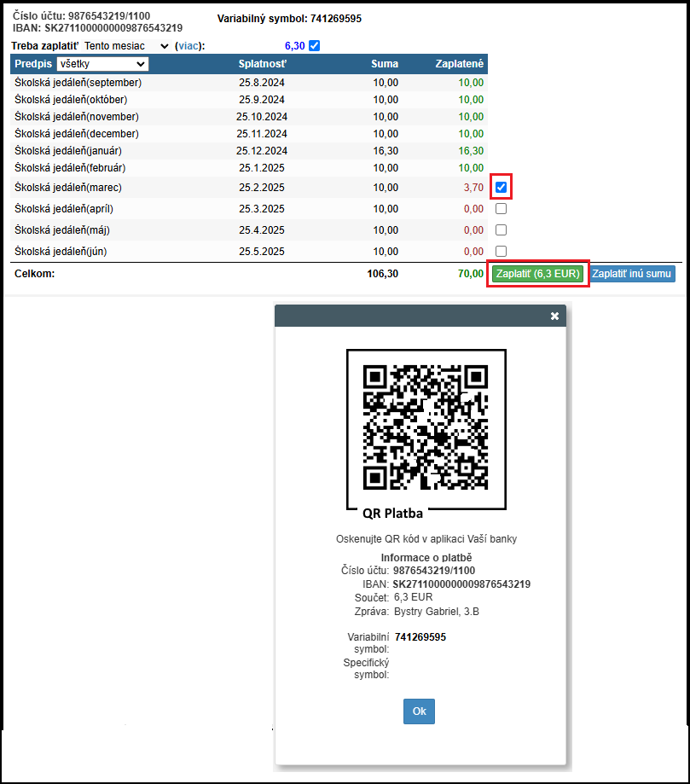This screenshot has height=784, width=690.
Task: Click the 'Oskenujte QR kód' instruction text
Action: [x=426, y=539]
